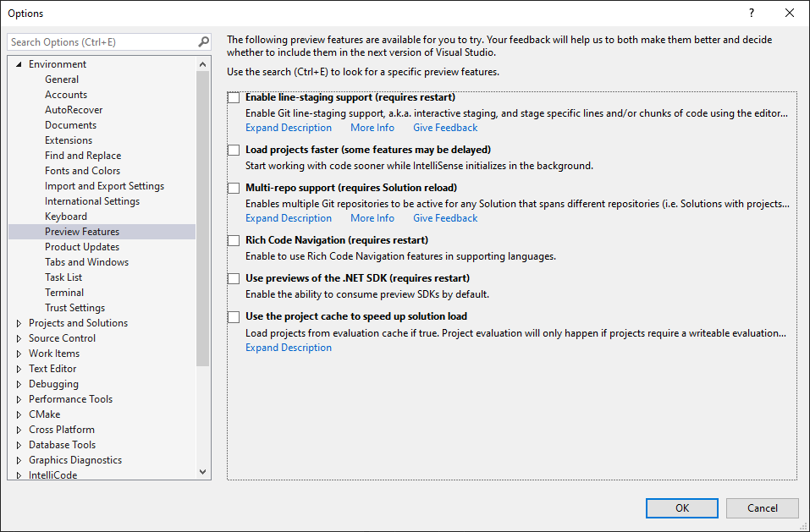Viewport: 810px width, 532px height.
Task: Select International Settings
Action: [x=92, y=201]
